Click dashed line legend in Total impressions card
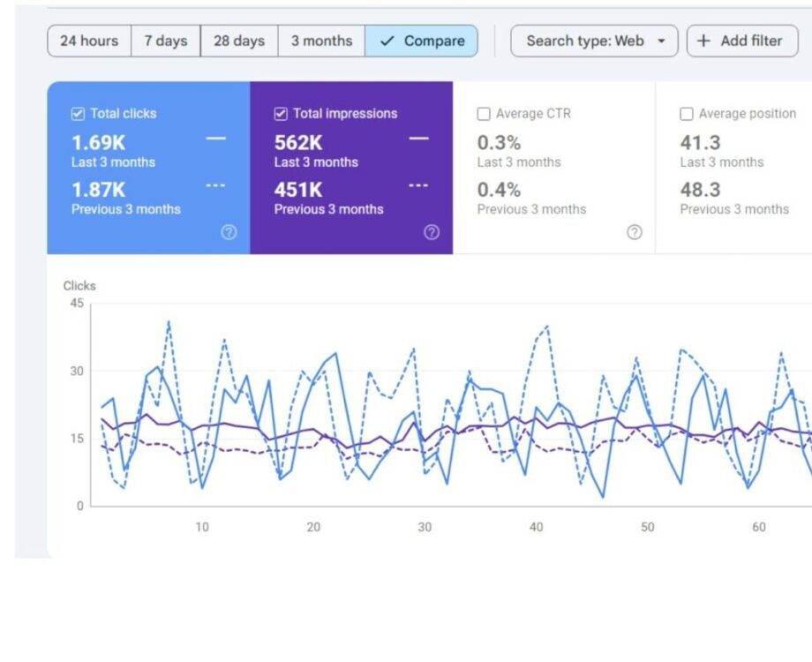 click(418, 185)
